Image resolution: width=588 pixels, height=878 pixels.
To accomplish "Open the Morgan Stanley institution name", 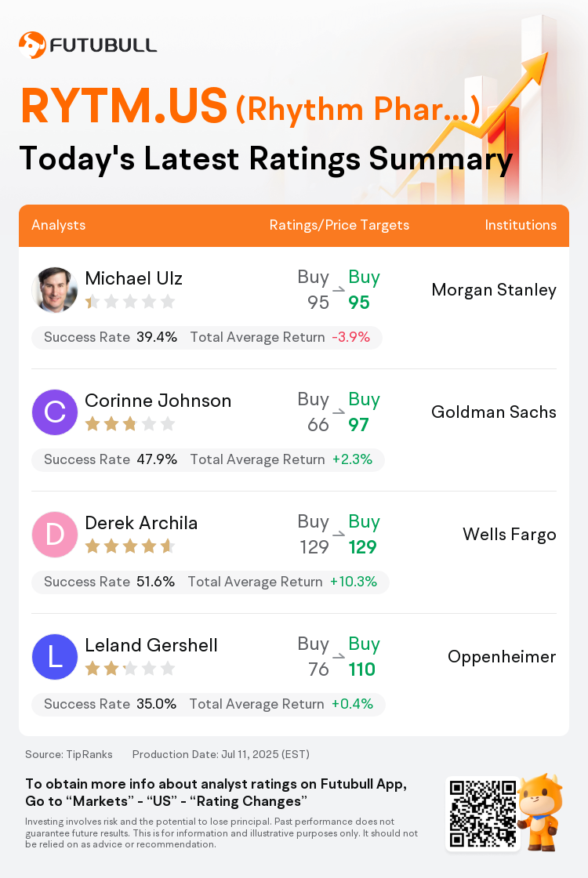I will click(x=494, y=290).
